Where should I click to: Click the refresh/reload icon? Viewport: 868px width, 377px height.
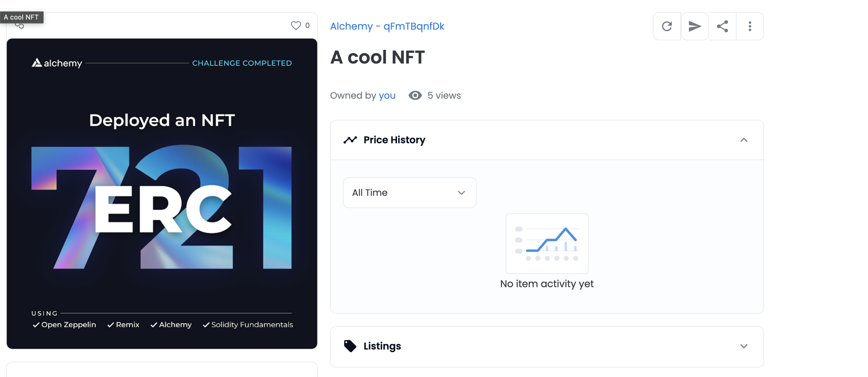coord(667,26)
